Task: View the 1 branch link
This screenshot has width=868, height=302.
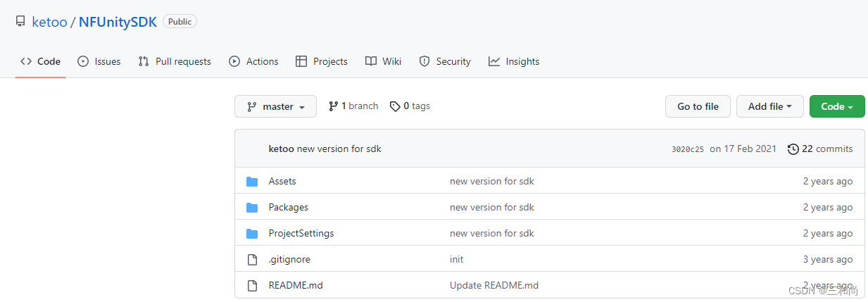Action: click(353, 106)
